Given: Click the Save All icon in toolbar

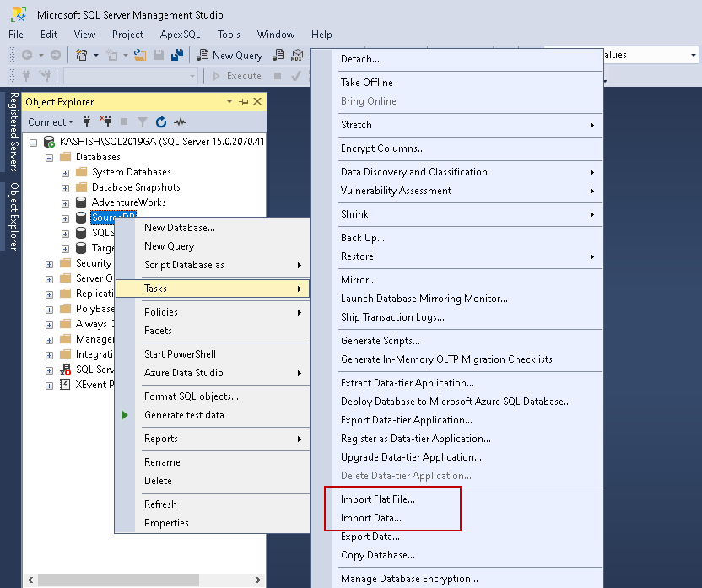Looking at the screenshot, I should click(177, 55).
